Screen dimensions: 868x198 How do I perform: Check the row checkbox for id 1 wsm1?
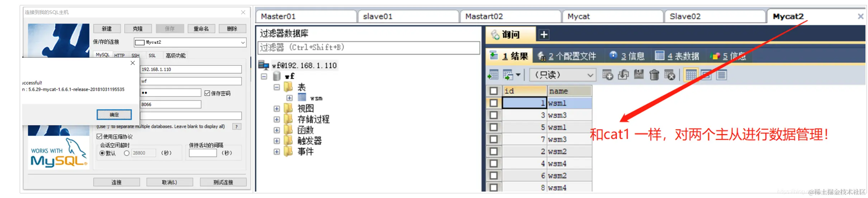(x=494, y=103)
